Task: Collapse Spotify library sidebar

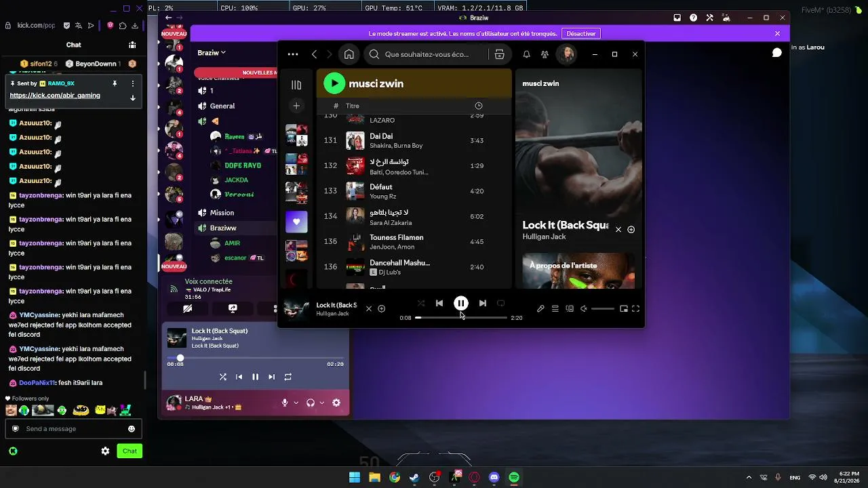Action: pyautogui.click(x=296, y=85)
